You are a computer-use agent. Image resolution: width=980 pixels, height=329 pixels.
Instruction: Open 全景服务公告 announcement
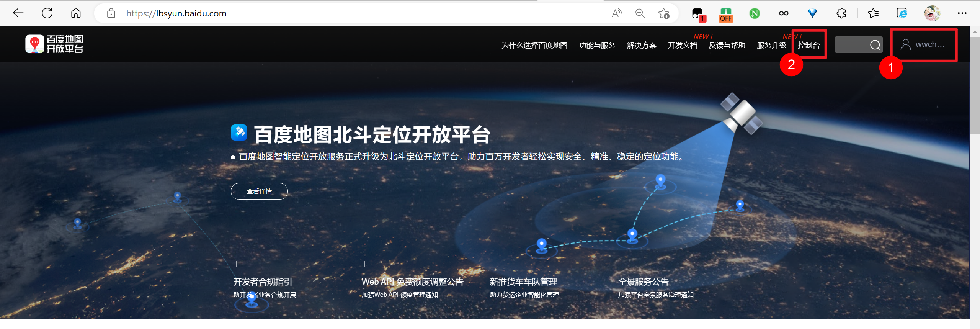[x=643, y=282]
